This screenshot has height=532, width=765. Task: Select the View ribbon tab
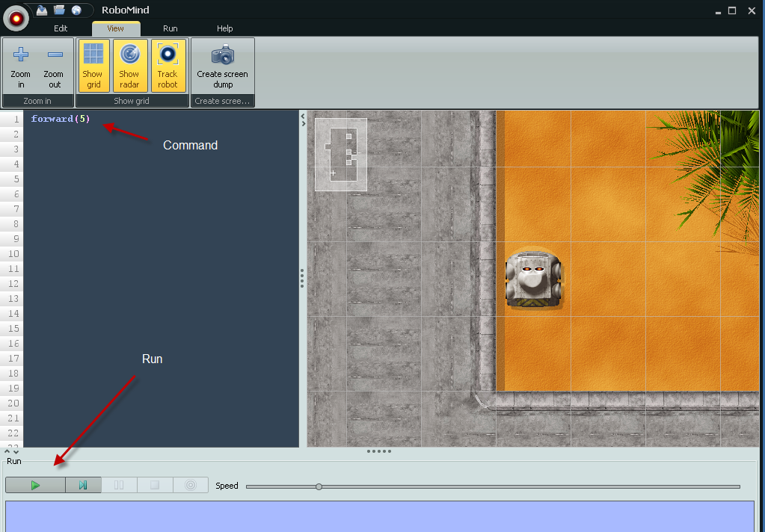coord(116,28)
